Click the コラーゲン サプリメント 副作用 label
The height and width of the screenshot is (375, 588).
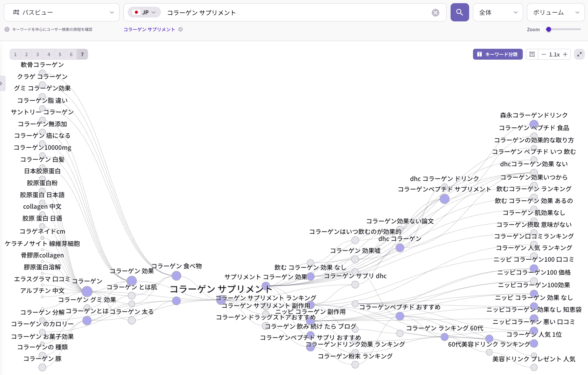[x=266, y=306]
